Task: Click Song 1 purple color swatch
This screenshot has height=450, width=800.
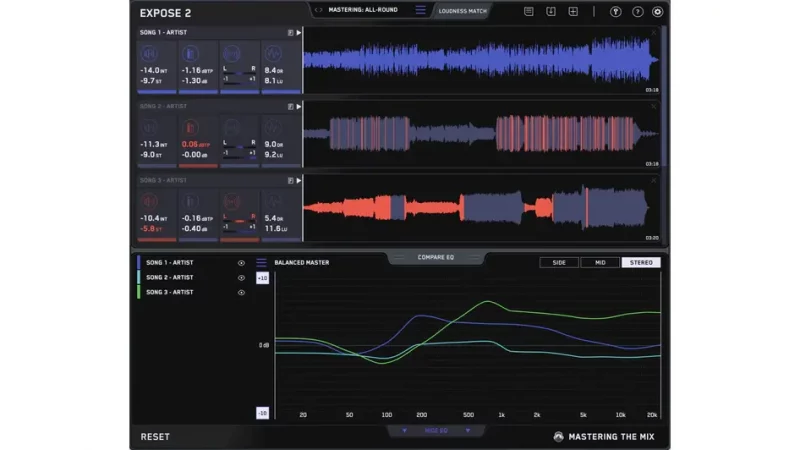Action: click(138, 262)
